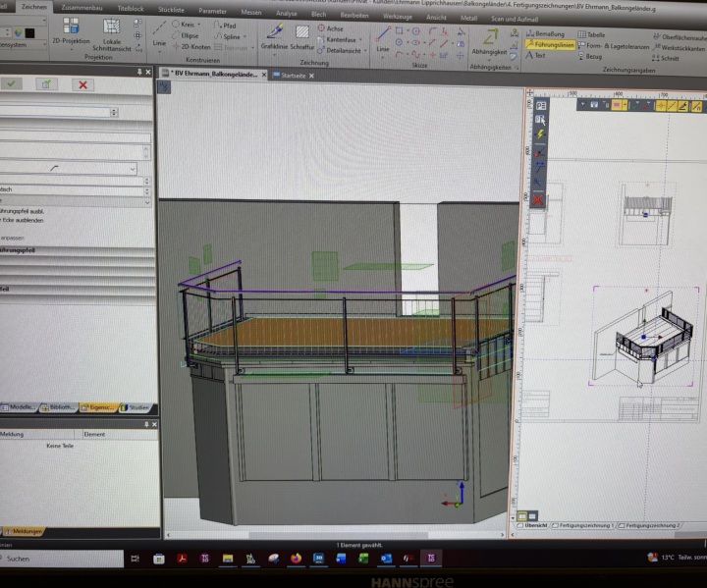Open the Stückliste ribbon tab

[171, 10]
